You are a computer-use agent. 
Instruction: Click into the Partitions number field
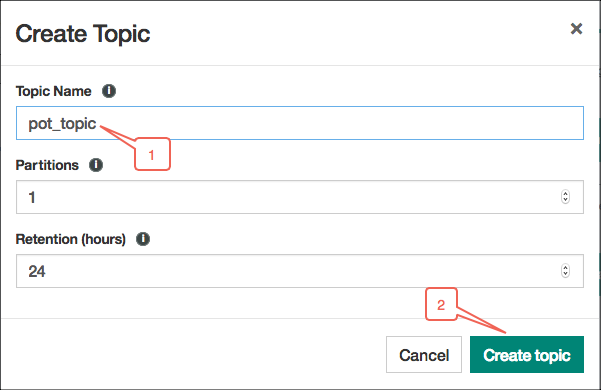click(x=300, y=197)
